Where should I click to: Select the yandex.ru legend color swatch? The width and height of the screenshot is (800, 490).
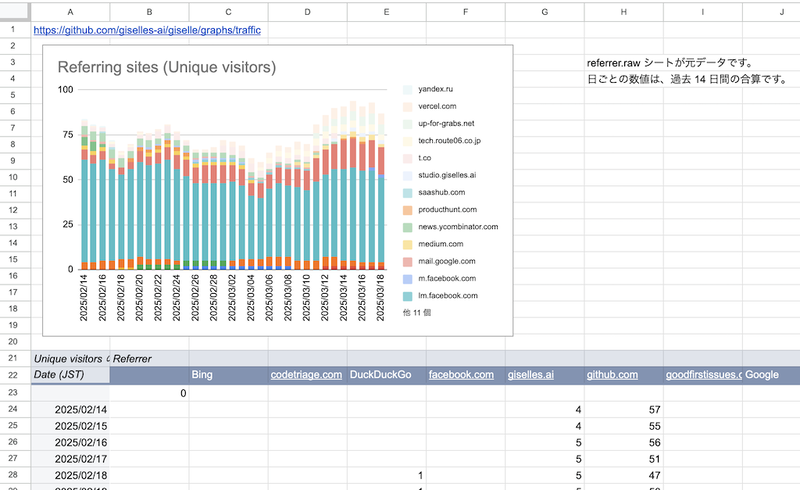(x=408, y=89)
